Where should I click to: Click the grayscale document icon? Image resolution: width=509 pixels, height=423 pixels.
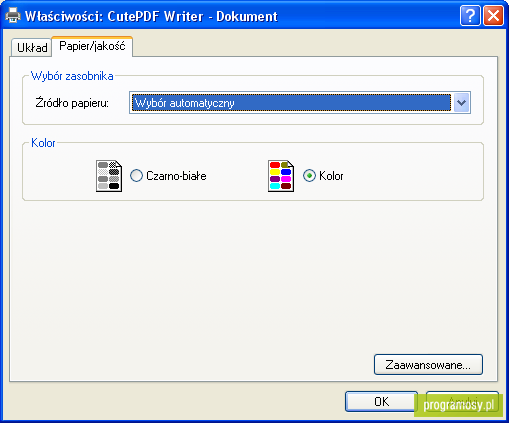tap(109, 176)
